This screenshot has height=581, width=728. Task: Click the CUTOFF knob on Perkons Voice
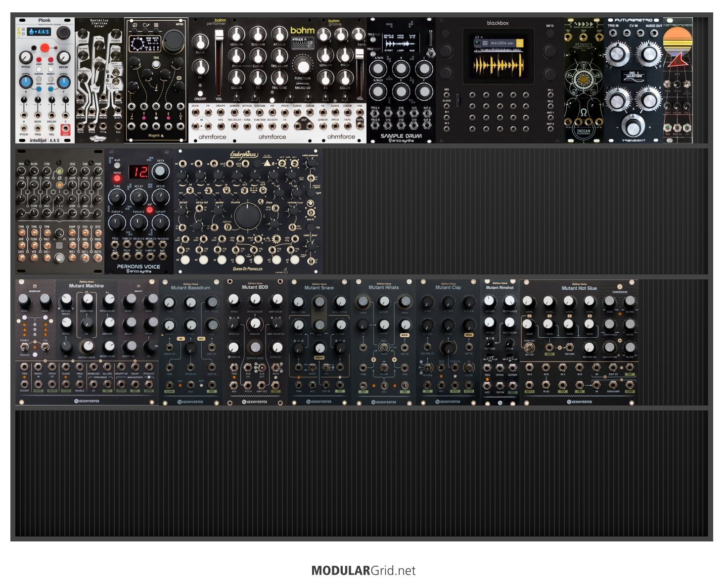[x=161, y=223]
